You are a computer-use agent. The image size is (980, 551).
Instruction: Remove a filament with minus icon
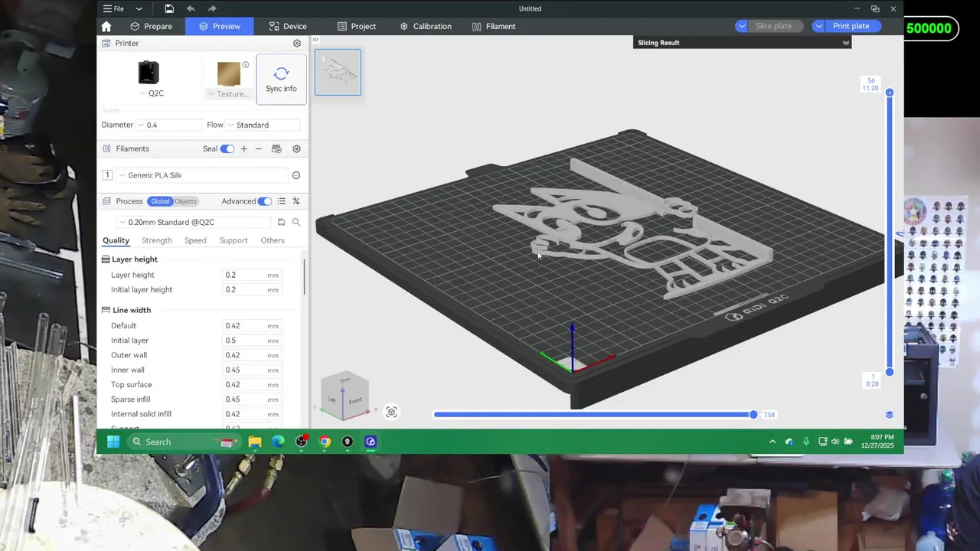pyautogui.click(x=259, y=148)
